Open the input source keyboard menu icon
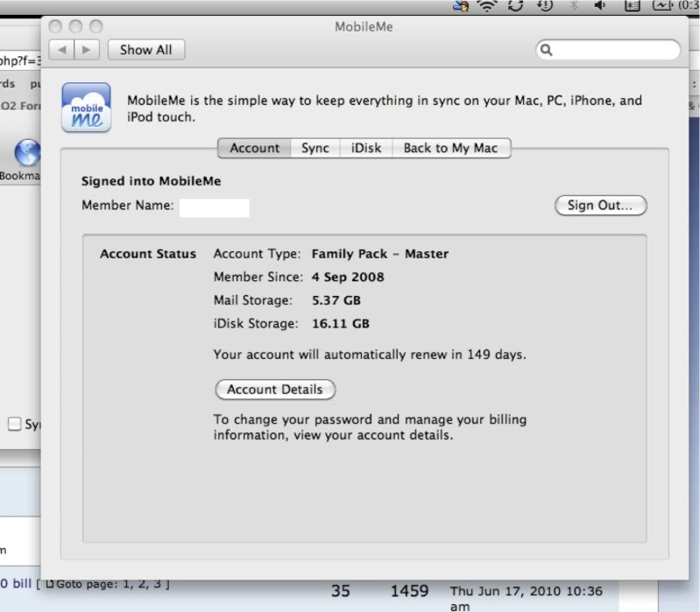 click(633, 6)
